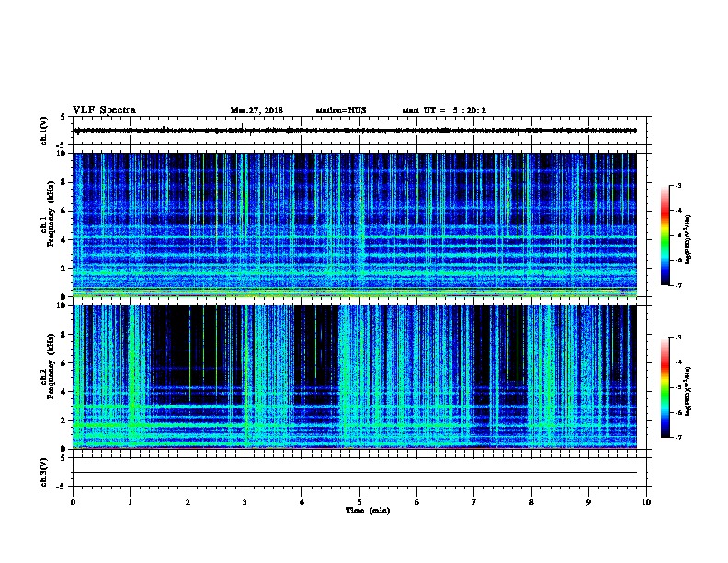728x563 pixels.
Task: Click time axis tick label "4"
Action: [x=301, y=501]
